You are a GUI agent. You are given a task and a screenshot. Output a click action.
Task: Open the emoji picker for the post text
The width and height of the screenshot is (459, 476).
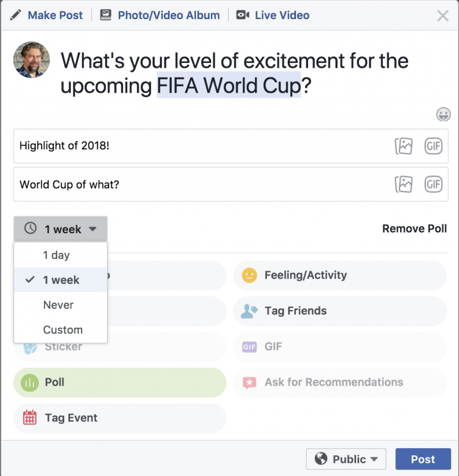(x=443, y=114)
